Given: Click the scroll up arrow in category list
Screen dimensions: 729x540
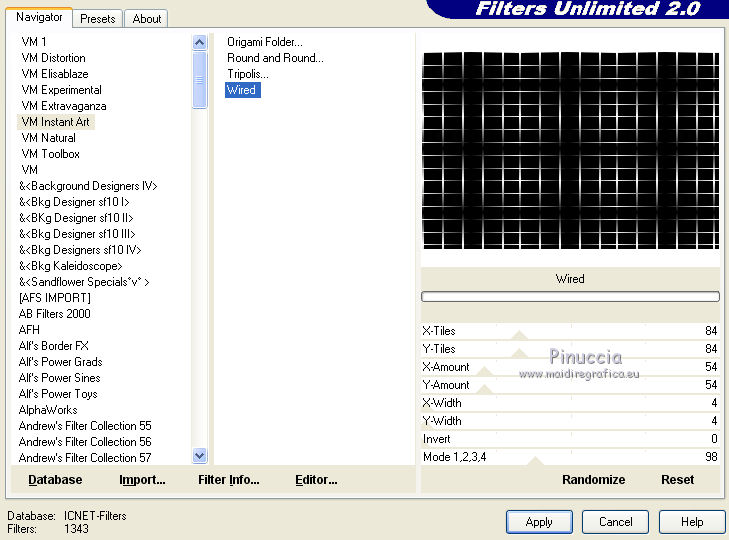Looking at the screenshot, I should pyautogui.click(x=199, y=43).
